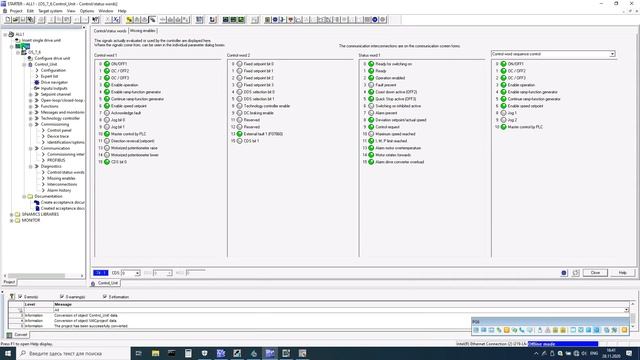Expand Messages and monitoring tree node
The image size is (640, 360).
(31, 112)
